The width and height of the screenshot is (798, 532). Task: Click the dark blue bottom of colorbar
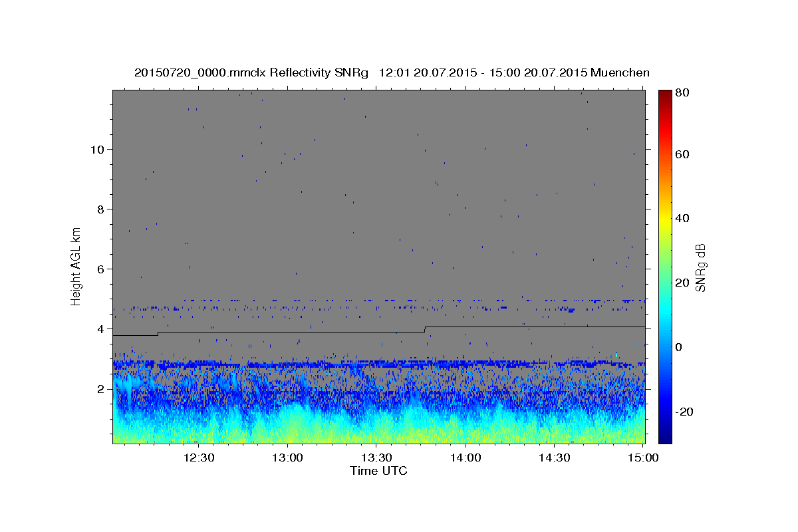tap(665, 437)
